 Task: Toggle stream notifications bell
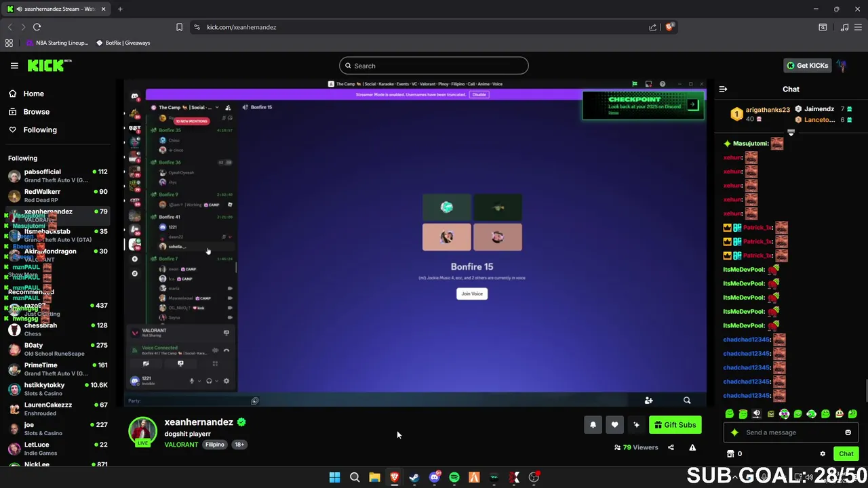tap(593, 425)
